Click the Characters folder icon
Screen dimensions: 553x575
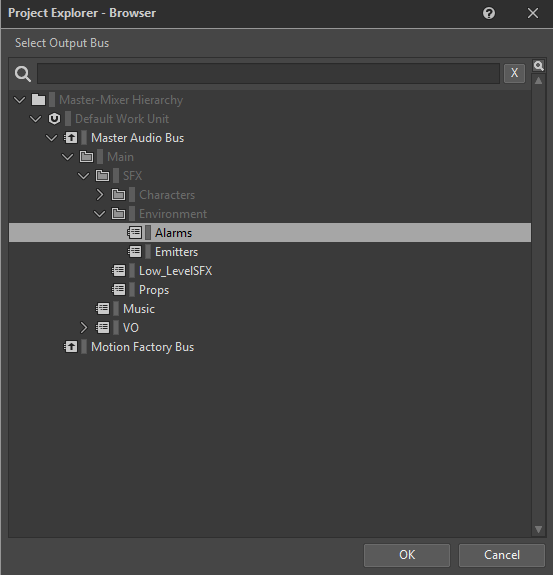(118, 195)
